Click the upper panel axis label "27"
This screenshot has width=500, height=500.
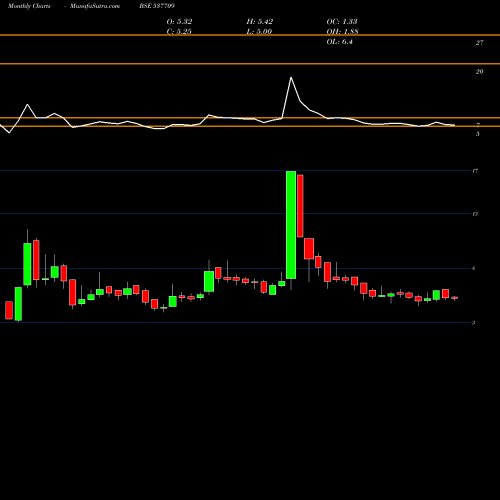pyautogui.click(x=479, y=43)
